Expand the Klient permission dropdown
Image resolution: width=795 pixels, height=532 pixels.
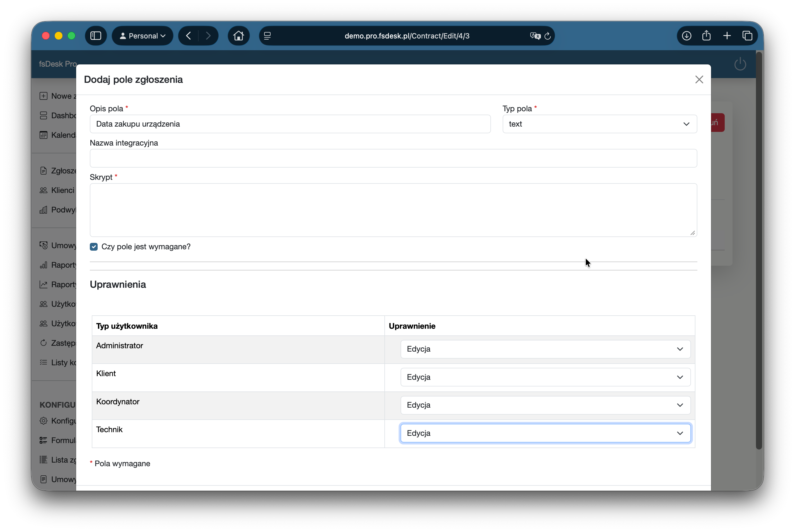click(545, 377)
